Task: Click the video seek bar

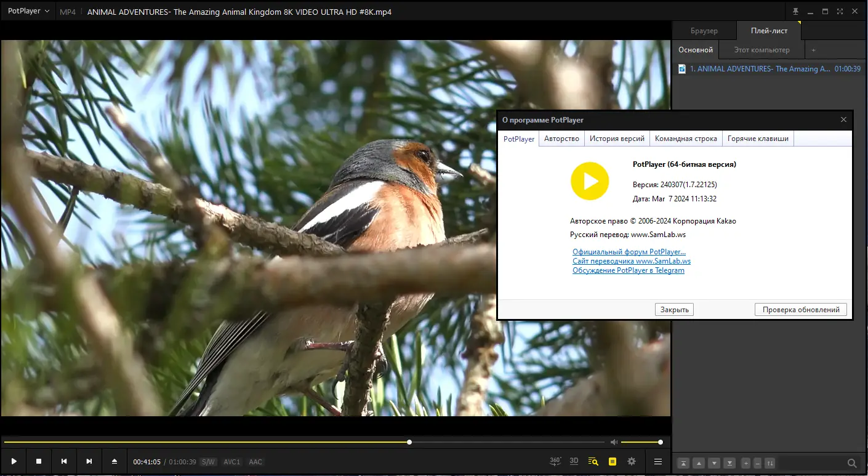Action: coord(304,442)
